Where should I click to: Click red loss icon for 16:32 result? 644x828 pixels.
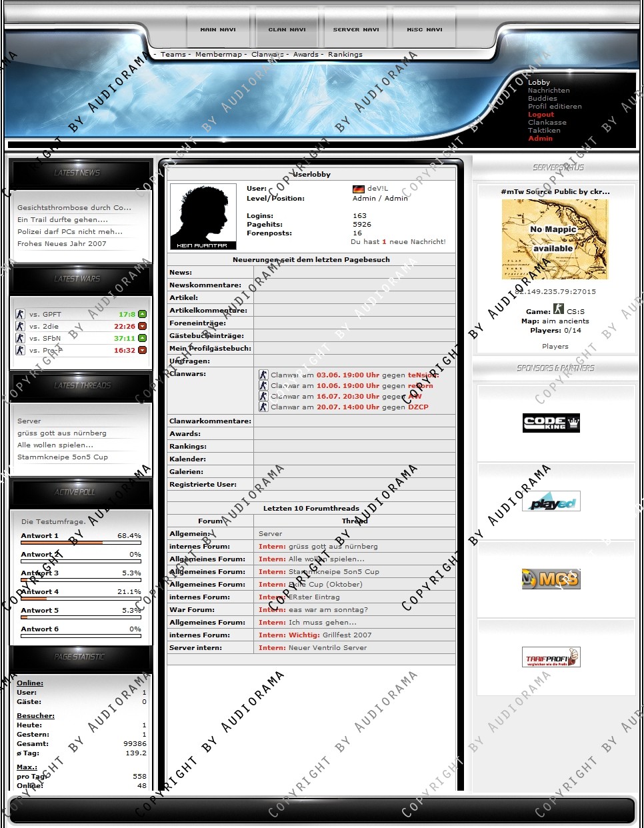142,350
